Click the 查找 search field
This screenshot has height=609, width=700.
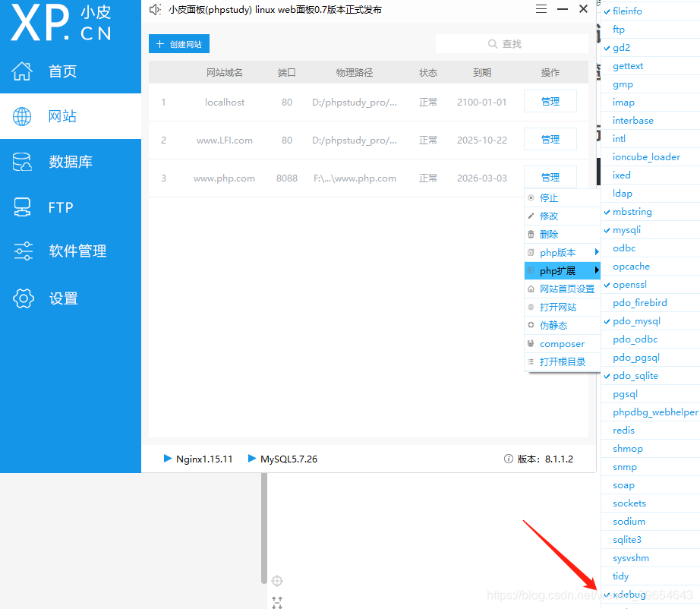[512, 44]
